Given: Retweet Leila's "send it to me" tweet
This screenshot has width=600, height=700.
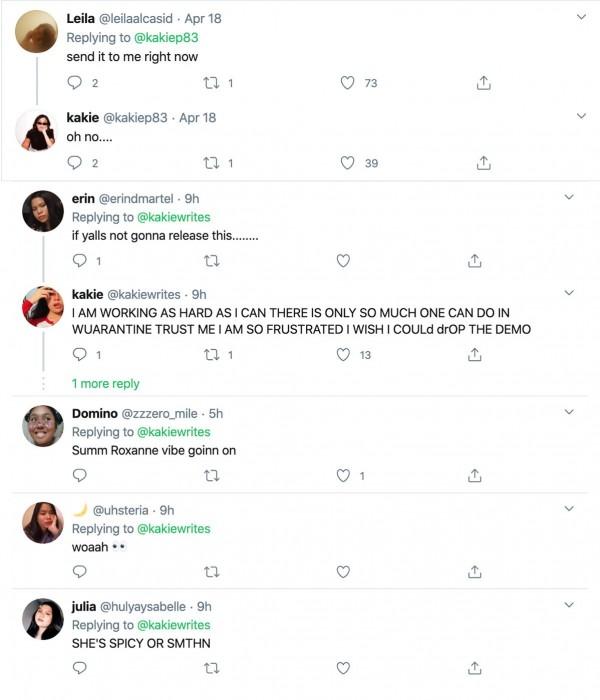Looking at the screenshot, I should (x=212, y=83).
